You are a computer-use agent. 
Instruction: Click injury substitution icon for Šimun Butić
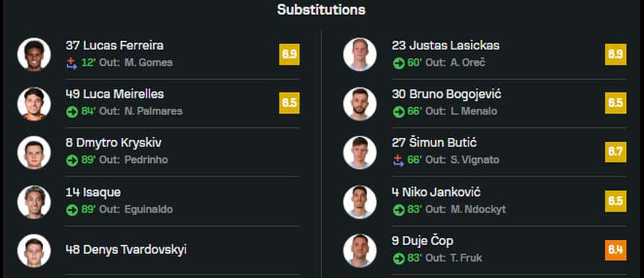tap(399, 160)
